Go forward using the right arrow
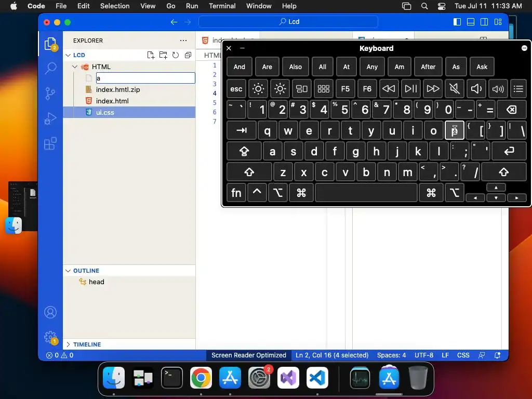This screenshot has width=532, height=399. pyautogui.click(x=188, y=22)
